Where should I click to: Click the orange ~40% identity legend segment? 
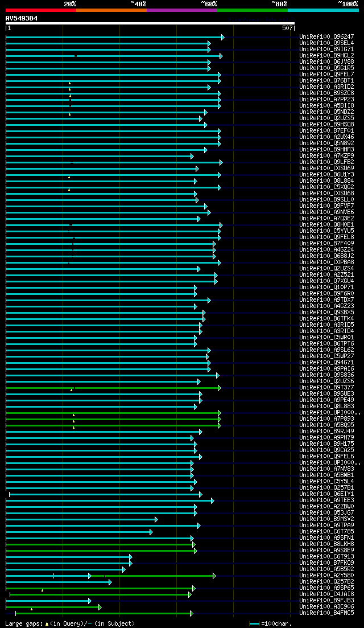[111, 10]
